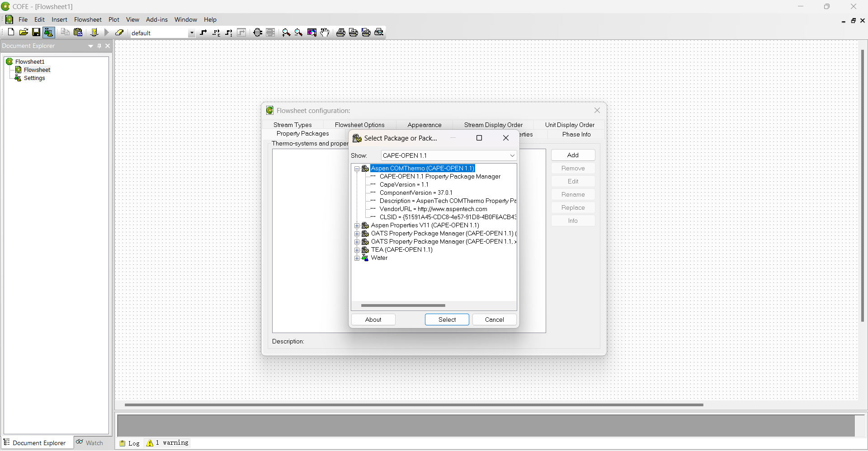The image size is (868, 451).
Task: Maximize the Select Package dialog
Action: pos(479,138)
